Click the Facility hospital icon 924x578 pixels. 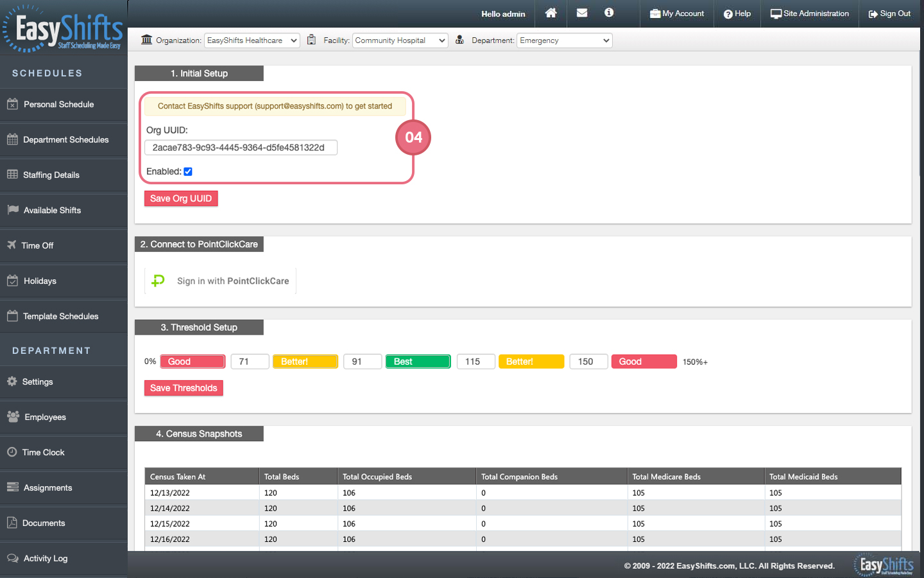click(x=311, y=40)
